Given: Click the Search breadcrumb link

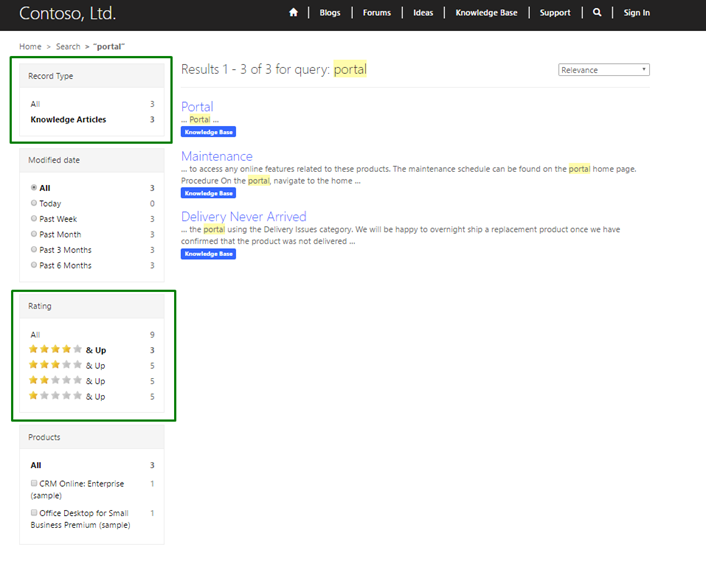Looking at the screenshot, I should point(68,47).
